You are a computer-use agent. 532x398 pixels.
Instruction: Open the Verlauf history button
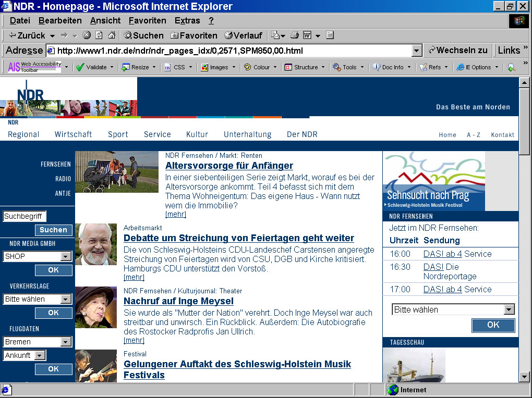coord(243,35)
